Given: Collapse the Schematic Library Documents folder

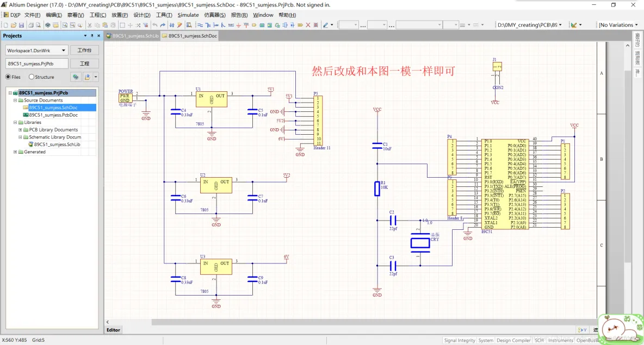Looking at the screenshot, I should pyautogui.click(x=20, y=137).
